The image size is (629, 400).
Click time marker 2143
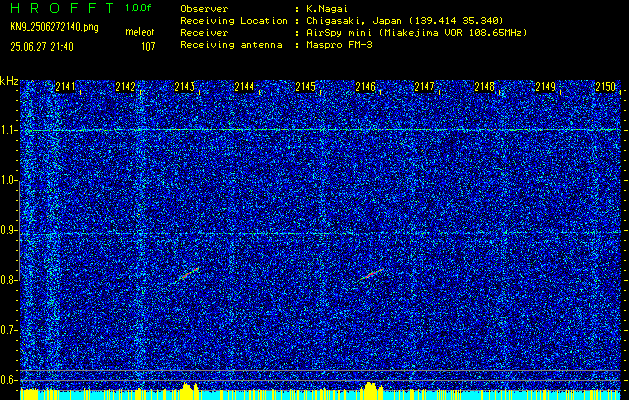[185, 87]
